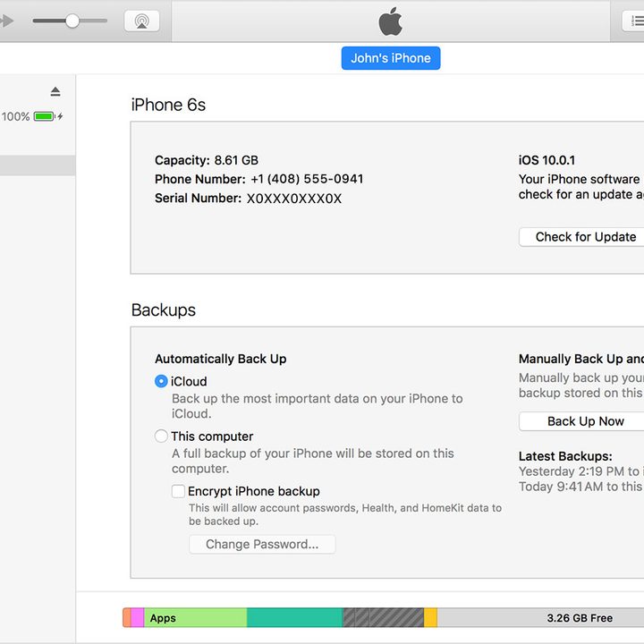Click the orange storage bar segment
The width and height of the screenshot is (644, 644).
coord(126,618)
